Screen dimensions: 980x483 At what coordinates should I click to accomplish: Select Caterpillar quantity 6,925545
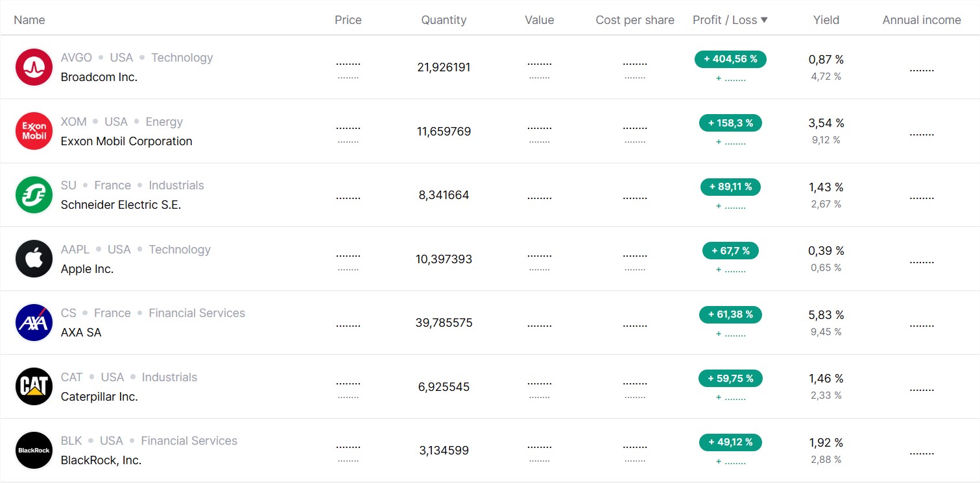[x=444, y=387]
